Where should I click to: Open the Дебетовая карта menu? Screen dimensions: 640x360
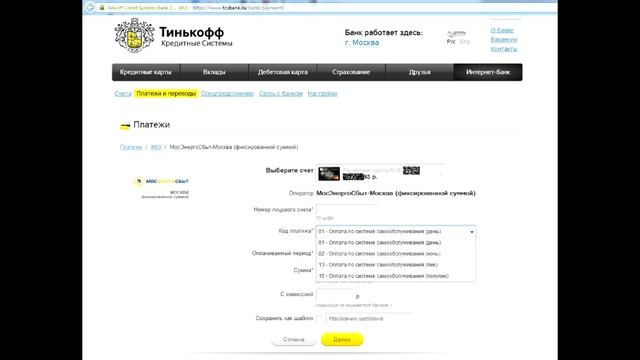click(283, 72)
